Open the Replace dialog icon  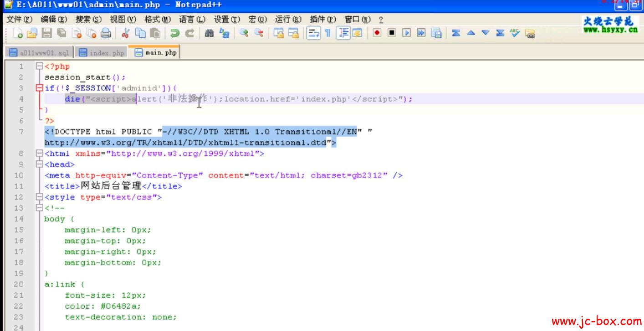[x=225, y=33]
